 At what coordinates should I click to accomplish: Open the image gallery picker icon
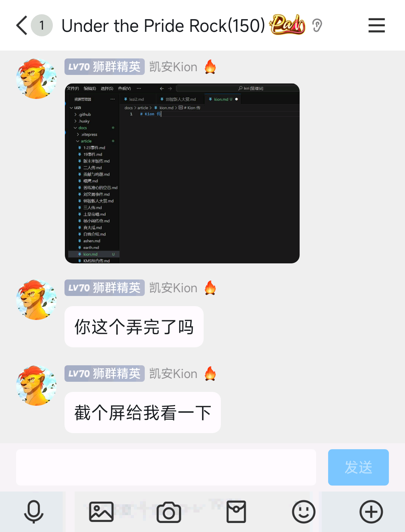tap(101, 512)
